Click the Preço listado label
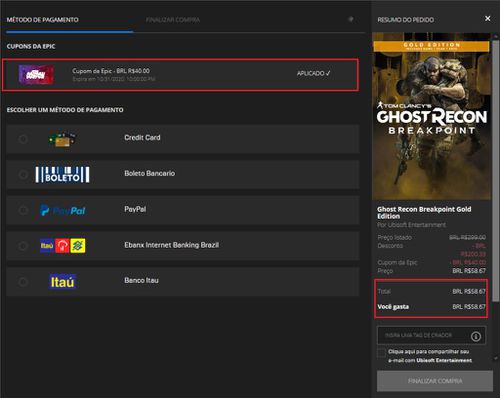Image resolution: width=500 pixels, height=398 pixels. [x=395, y=237]
